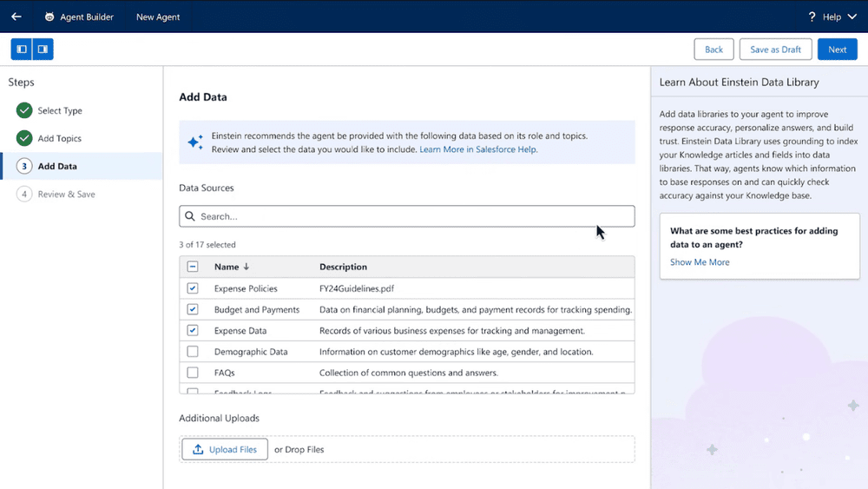
Task: Click the Next button
Action: (x=837, y=50)
